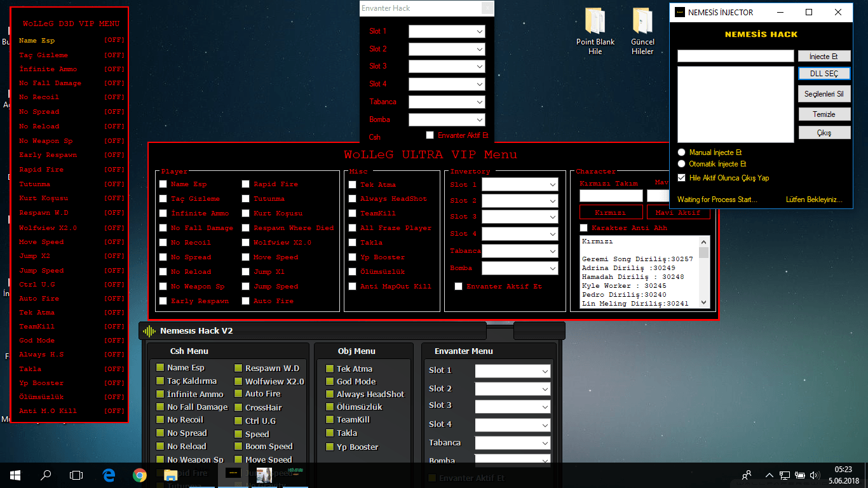Open File Explorer from the taskbar
Viewport: 868px width, 488px height.
170,475
